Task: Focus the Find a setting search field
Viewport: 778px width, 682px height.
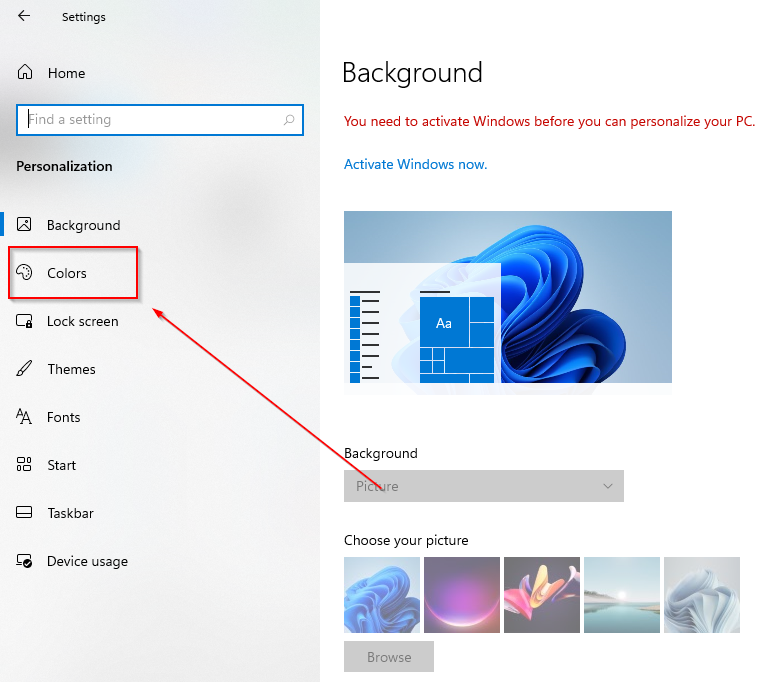Action: pos(150,120)
